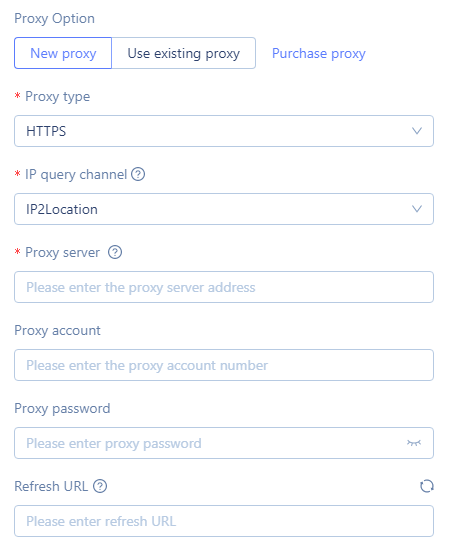Screen dimensions: 460x550
Task: Click the question mark beside Refresh URL
Action: pos(100,486)
